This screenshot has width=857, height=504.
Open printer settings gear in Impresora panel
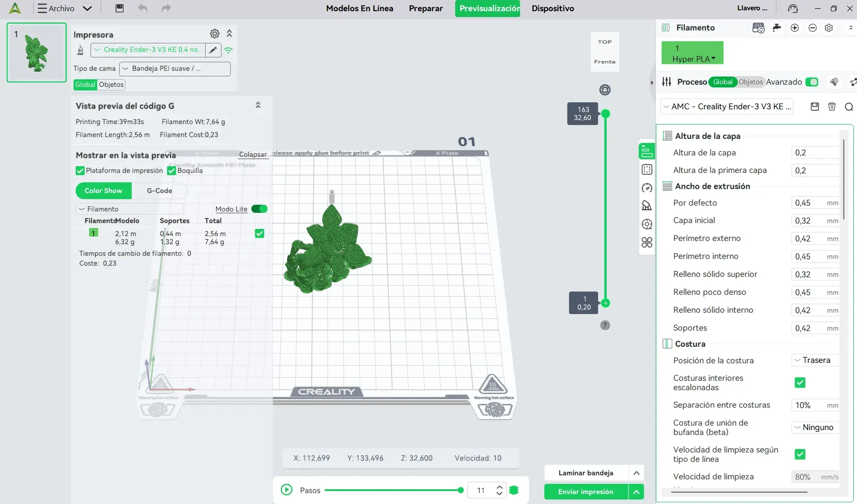(x=215, y=34)
